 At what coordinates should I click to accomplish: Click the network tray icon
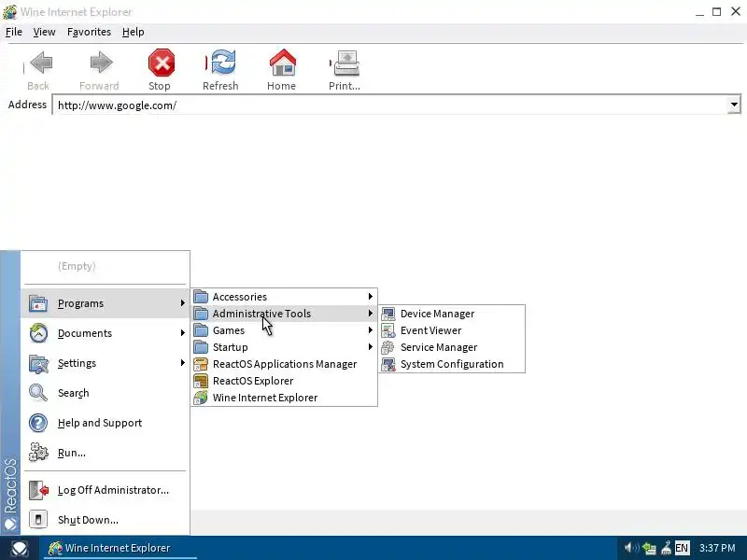649,548
